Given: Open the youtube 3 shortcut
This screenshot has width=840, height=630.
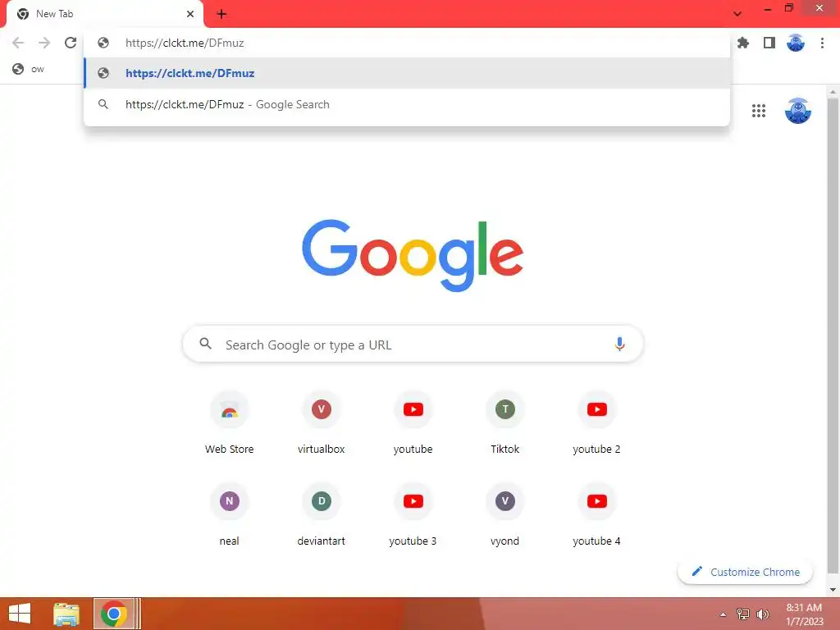Looking at the screenshot, I should [413, 515].
